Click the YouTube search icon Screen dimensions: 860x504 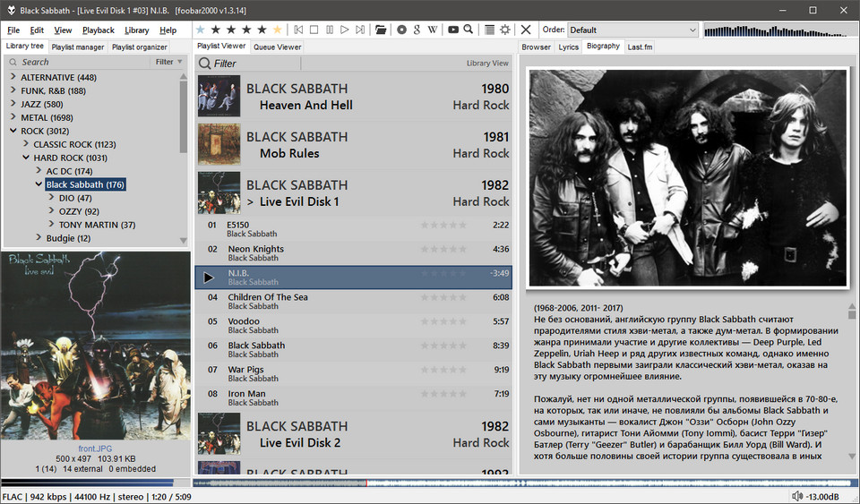(x=453, y=30)
